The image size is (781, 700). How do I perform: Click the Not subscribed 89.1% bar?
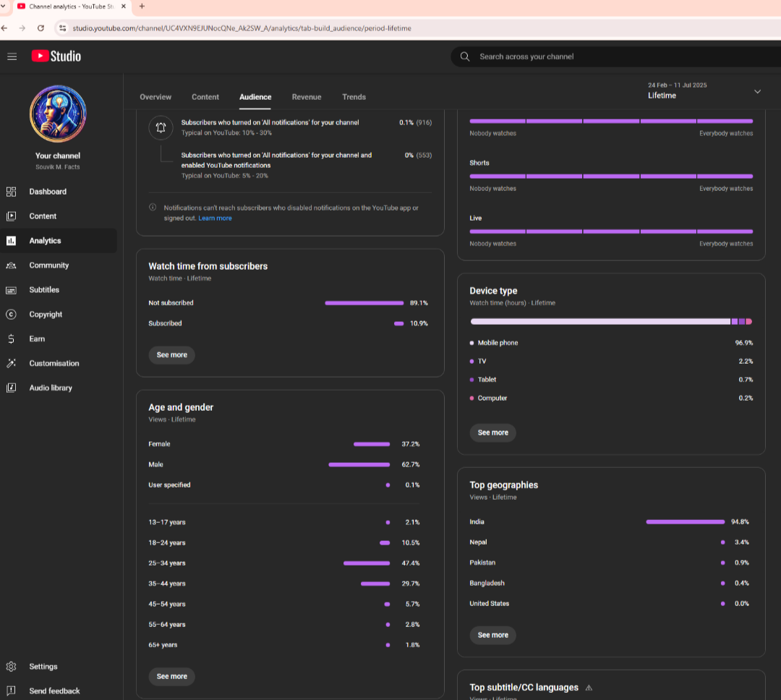click(x=364, y=303)
